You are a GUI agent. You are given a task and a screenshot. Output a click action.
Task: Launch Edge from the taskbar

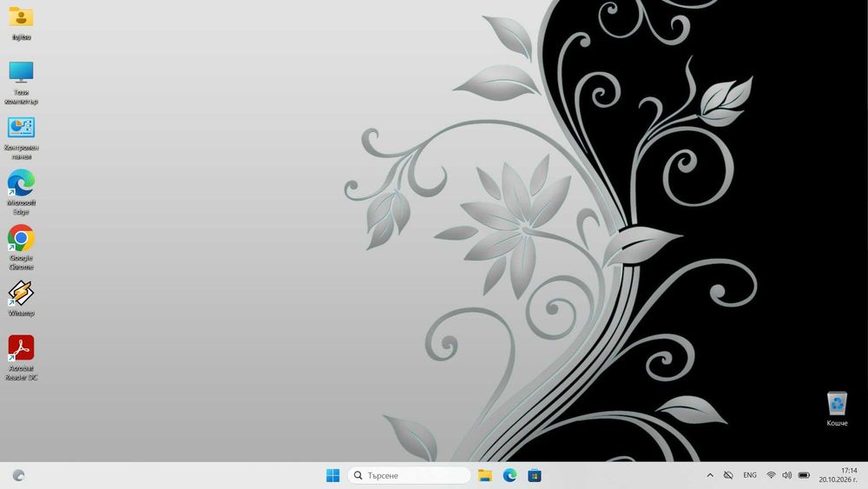tap(510, 475)
